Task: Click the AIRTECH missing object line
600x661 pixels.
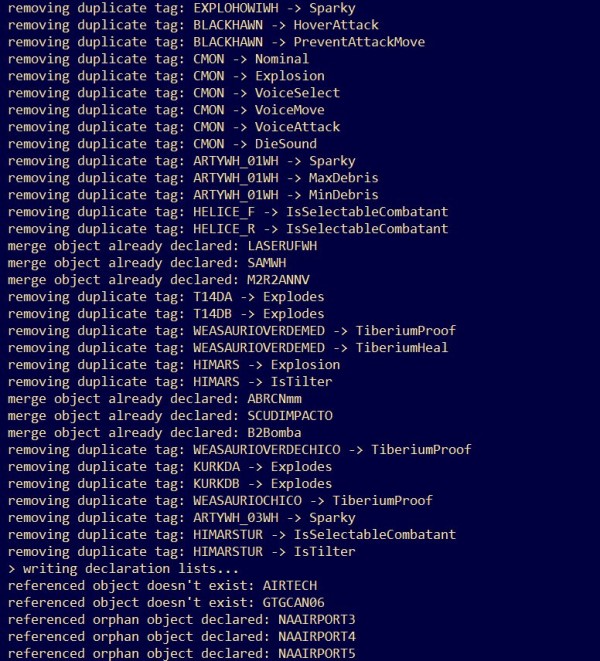Action: (162, 586)
